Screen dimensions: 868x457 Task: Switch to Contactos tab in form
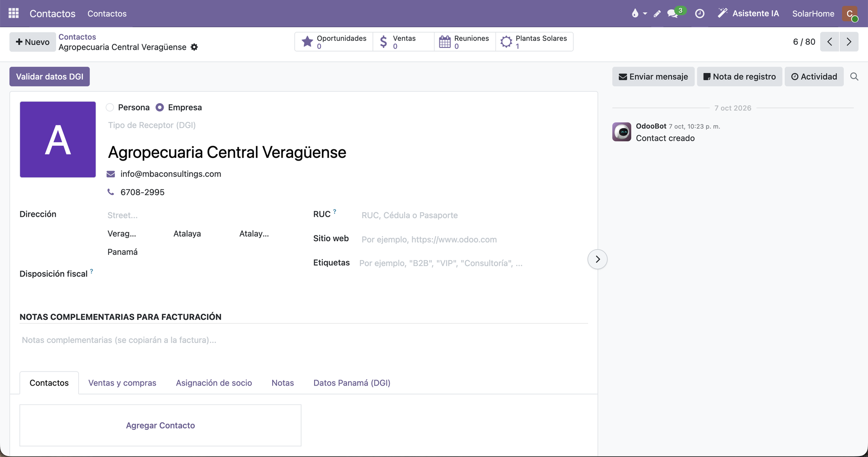[49, 383]
